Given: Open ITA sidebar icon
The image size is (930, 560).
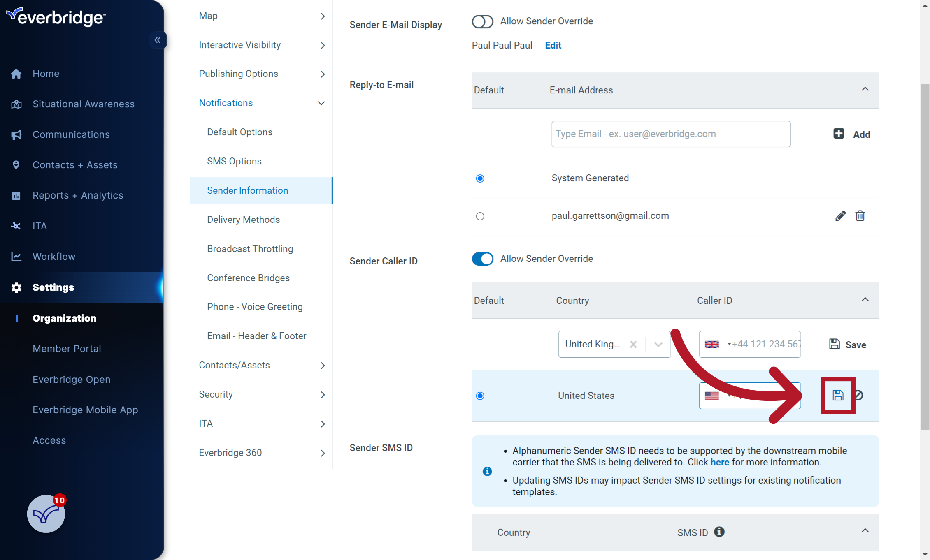Looking at the screenshot, I should pyautogui.click(x=16, y=226).
